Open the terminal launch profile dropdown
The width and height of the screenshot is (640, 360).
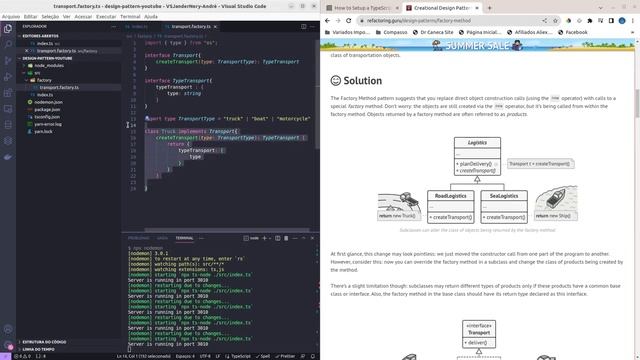[270, 238]
